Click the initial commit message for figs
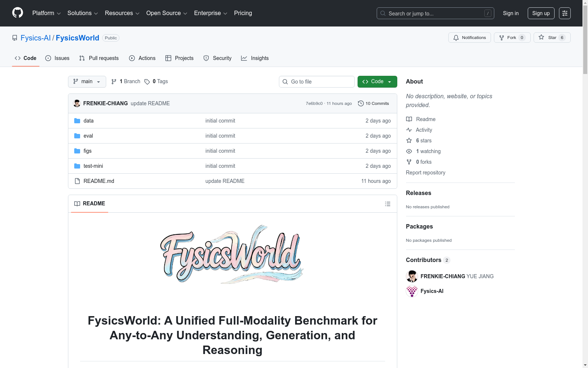588x368 pixels. (x=220, y=151)
